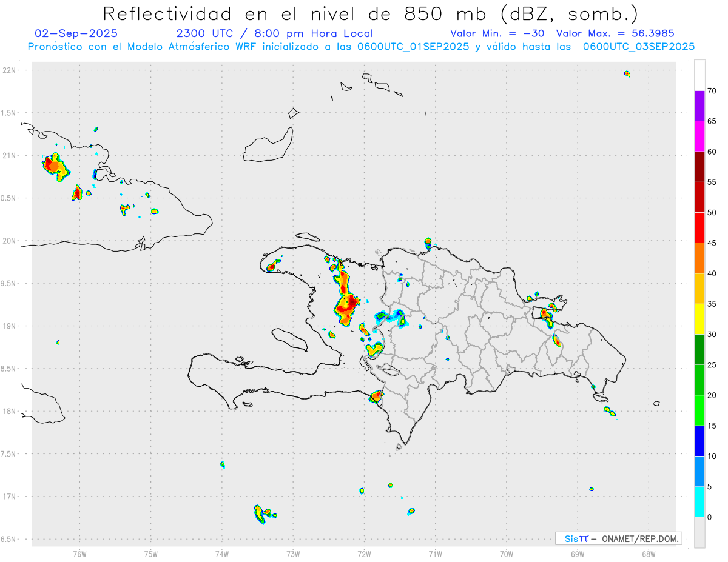Viewport: 728px width, 562px height.
Task: Click the '72W' longitude label
Action: [x=364, y=554]
